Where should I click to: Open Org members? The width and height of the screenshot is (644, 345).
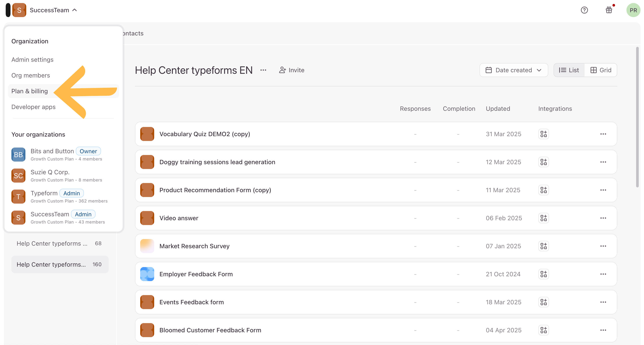point(31,76)
